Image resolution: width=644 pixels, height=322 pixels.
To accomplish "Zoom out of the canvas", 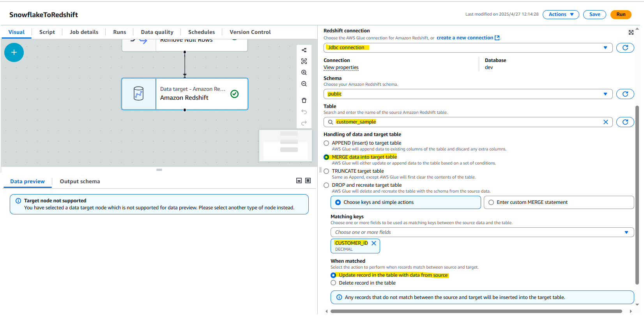I will 304,84.
